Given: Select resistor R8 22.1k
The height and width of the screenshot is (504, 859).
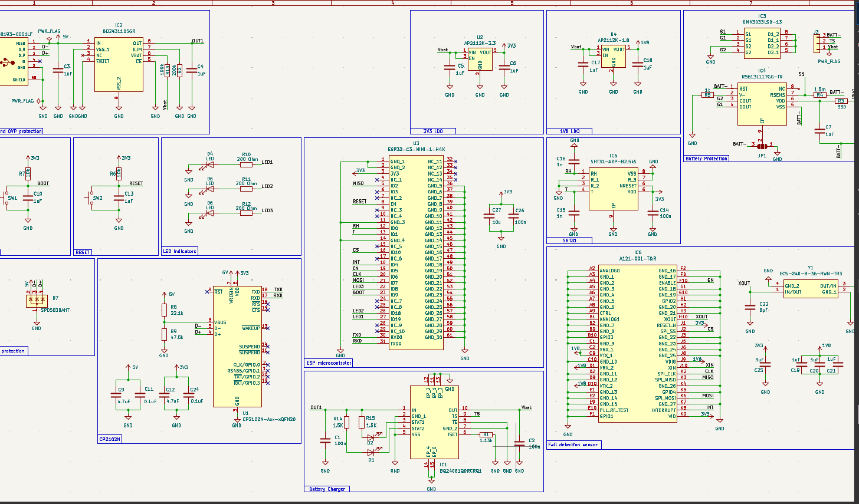Looking at the screenshot, I should coord(165,310).
